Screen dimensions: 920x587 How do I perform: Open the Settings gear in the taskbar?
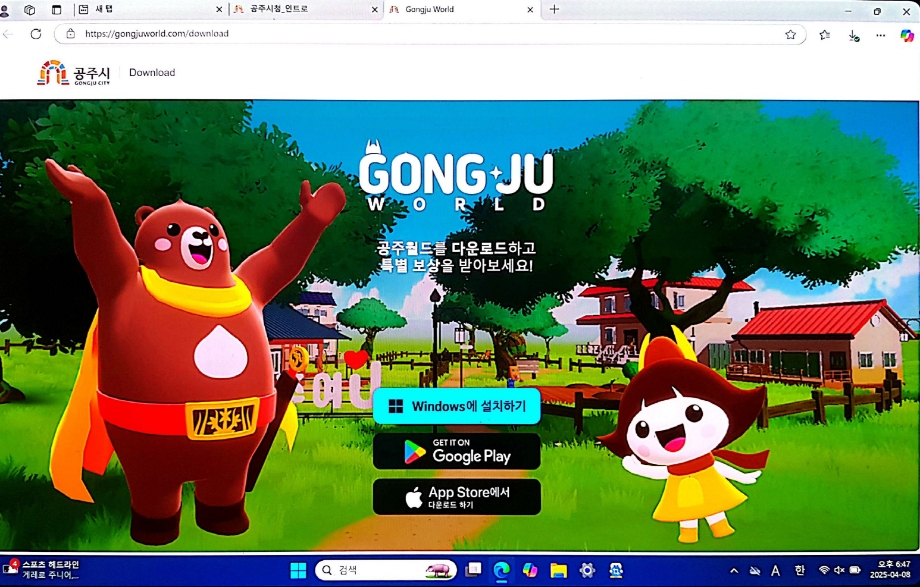tap(587, 570)
